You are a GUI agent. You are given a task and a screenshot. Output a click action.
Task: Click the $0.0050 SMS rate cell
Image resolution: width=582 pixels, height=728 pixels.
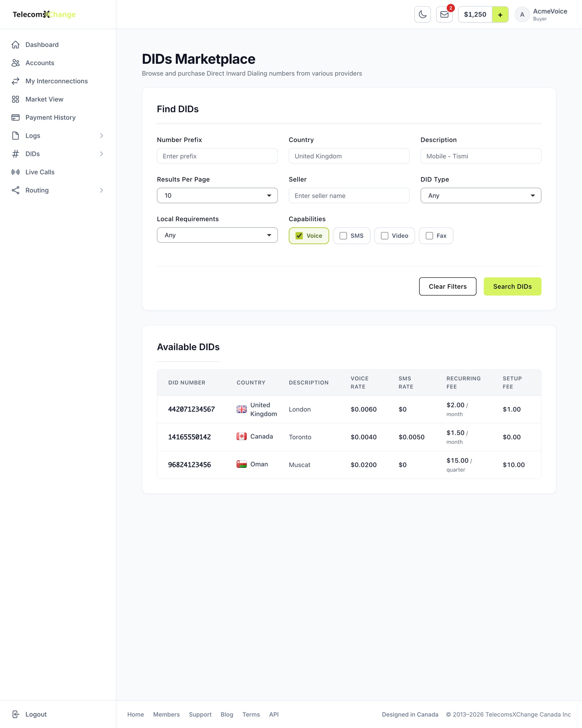point(411,437)
